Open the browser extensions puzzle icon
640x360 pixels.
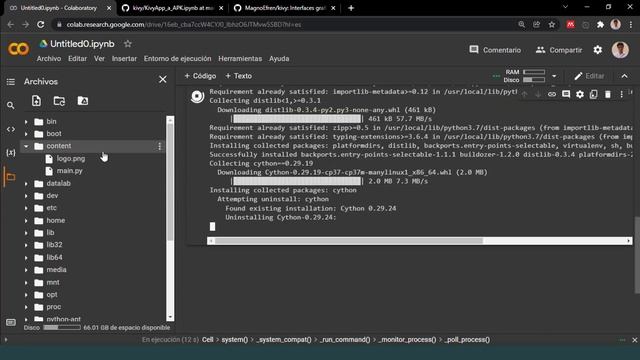(x=600, y=24)
